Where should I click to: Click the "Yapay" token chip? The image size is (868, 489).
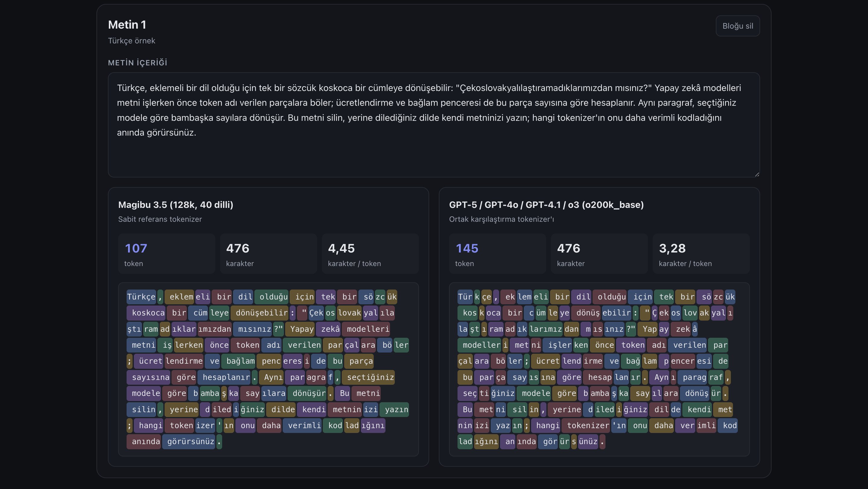(x=300, y=329)
